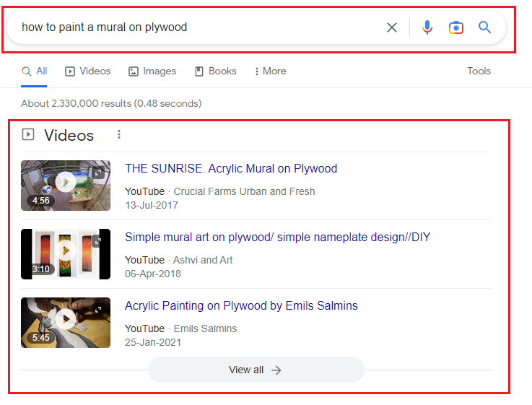Open the More tabs dropdown

[271, 71]
